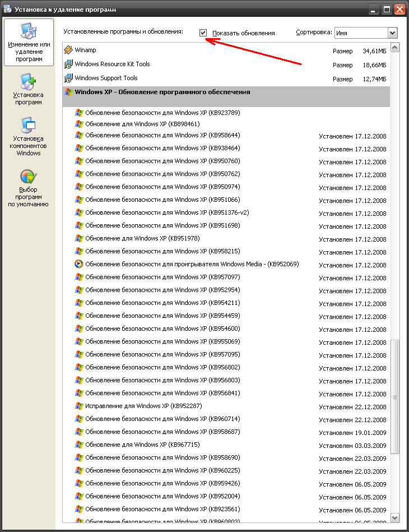Select the Windows XP - Обновление программного обеспечения header
The height and width of the screenshot is (532, 409).
[162, 92]
